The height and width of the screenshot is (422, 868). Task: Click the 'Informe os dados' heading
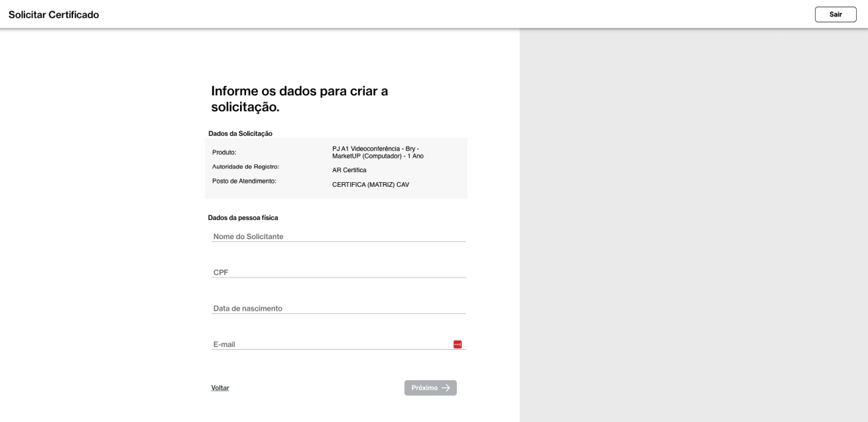pyautogui.click(x=299, y=99)
